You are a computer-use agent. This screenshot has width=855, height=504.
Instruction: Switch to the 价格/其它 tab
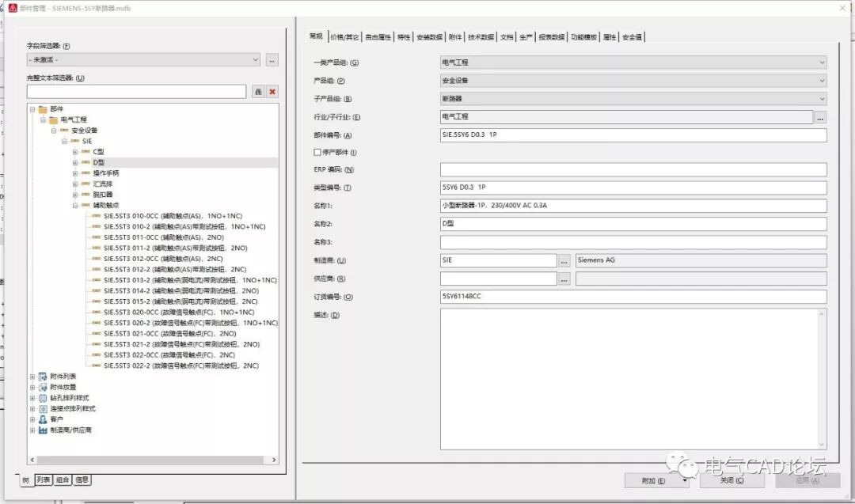click(x=344, y=37)
